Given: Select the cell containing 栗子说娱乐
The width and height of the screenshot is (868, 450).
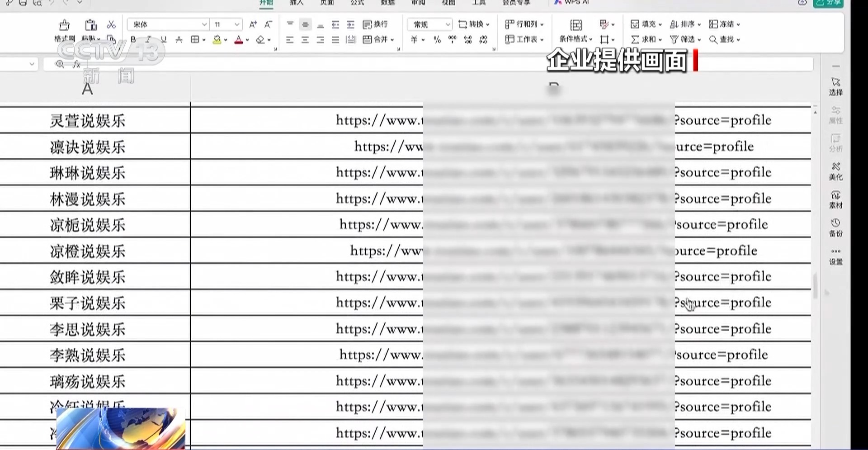Looking at the screenshot, I should [88, 303].
